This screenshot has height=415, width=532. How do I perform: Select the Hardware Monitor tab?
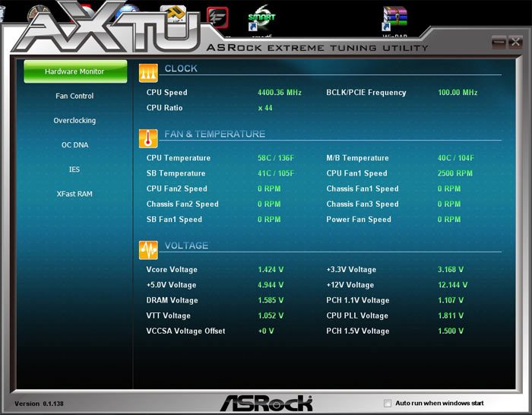click(74, 71)
